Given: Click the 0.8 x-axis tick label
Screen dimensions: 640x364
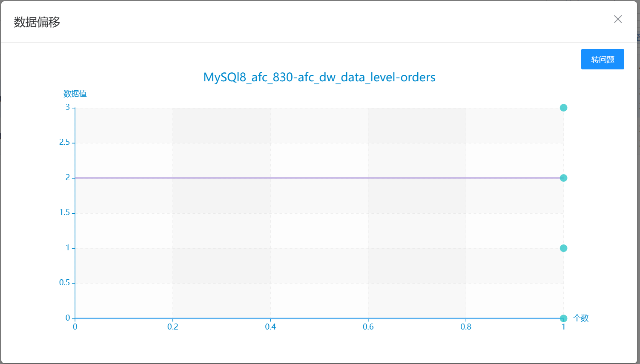Looking at the screenshot, I should [466, 327].
